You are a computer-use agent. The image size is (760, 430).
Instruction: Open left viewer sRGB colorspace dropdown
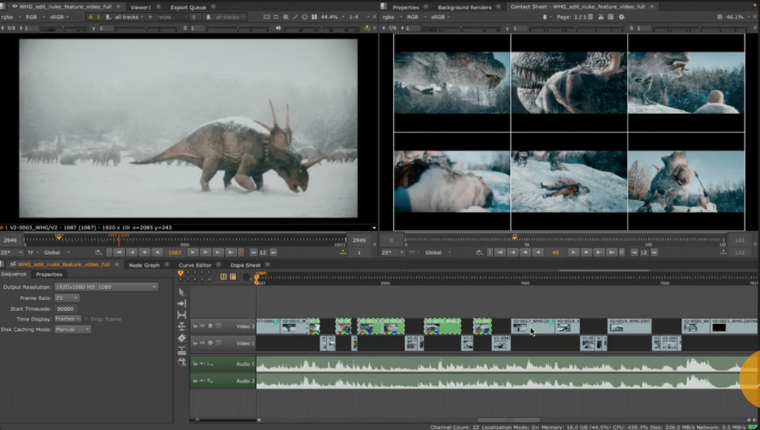pos(59,17)
